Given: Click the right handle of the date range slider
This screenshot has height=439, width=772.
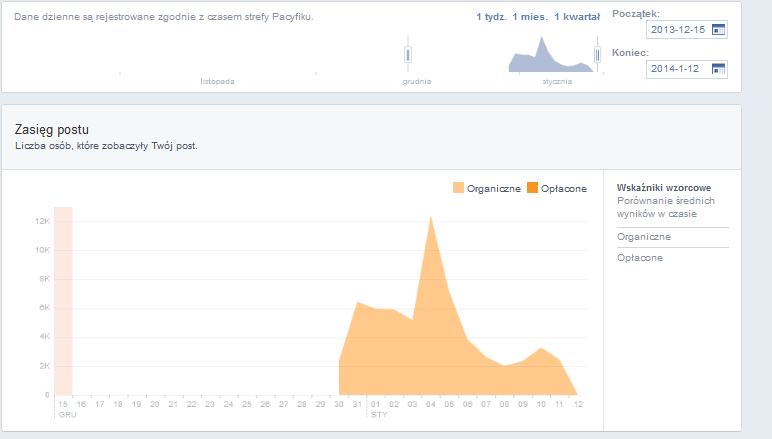Looking at the screenshot, I should click(597, 54).
